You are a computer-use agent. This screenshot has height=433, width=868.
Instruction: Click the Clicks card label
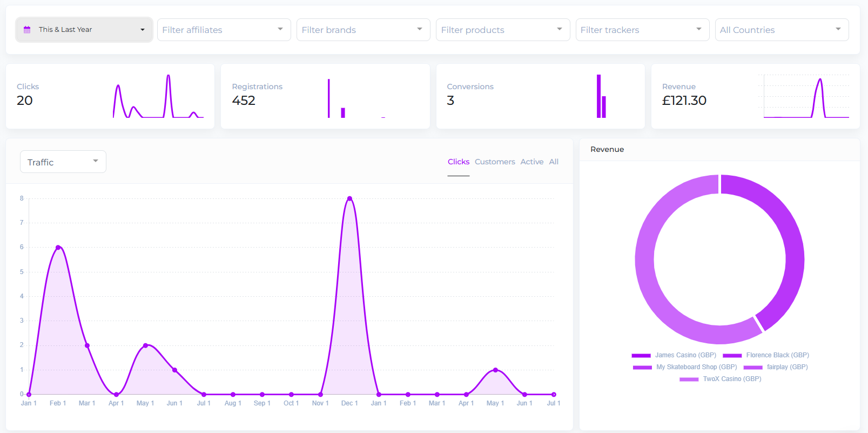click(x=28, y=86)
